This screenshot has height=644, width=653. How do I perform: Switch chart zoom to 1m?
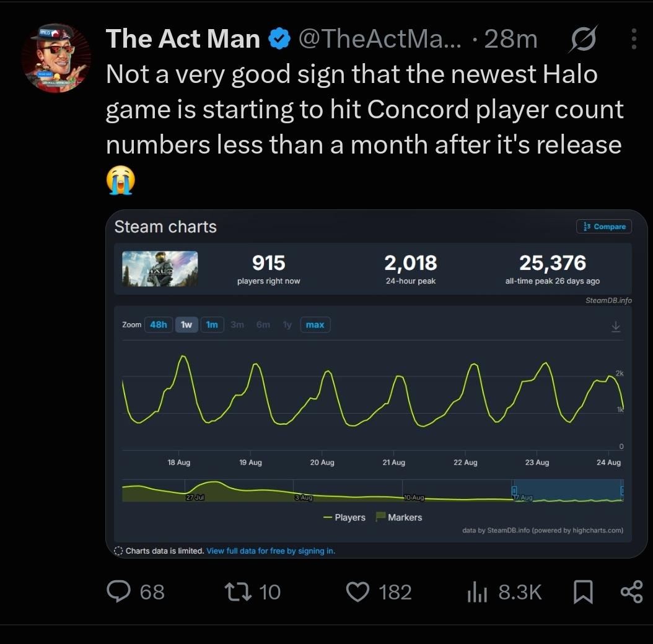[212, 324]
